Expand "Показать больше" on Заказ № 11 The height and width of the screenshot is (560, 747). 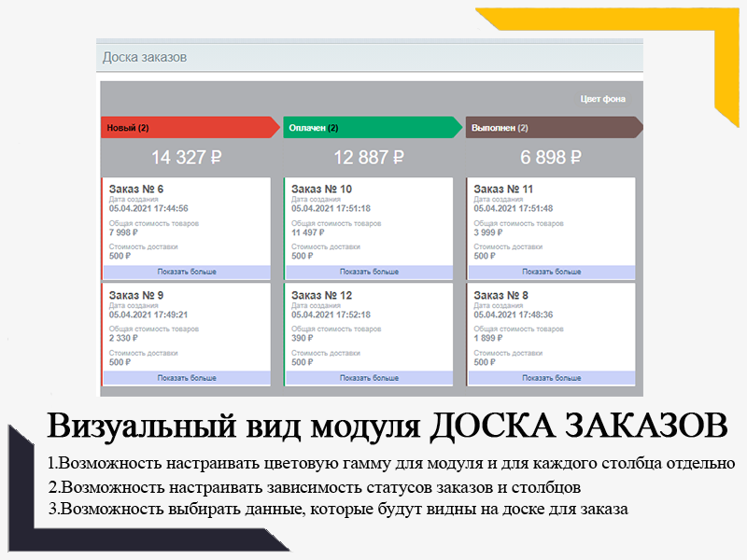coord(551,273)
